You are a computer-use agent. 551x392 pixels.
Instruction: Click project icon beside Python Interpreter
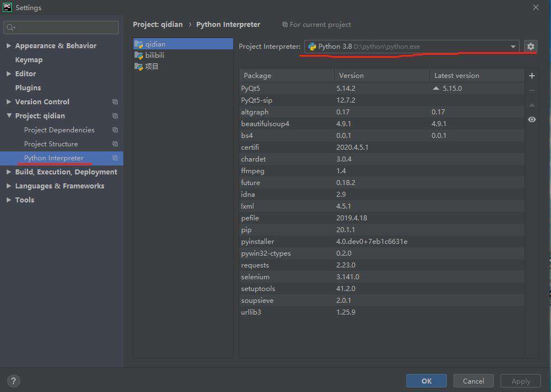point(115,158)
